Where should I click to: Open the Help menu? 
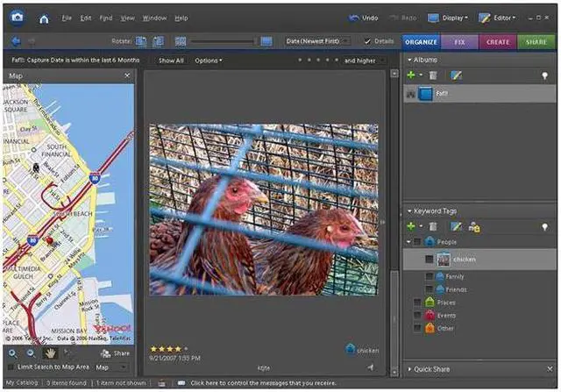pos(181,18)
